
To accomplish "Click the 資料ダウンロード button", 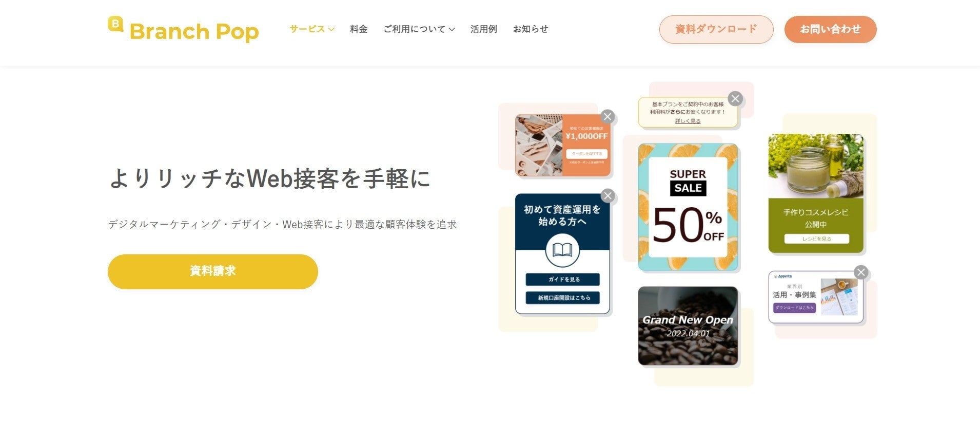I will [716, 29].
